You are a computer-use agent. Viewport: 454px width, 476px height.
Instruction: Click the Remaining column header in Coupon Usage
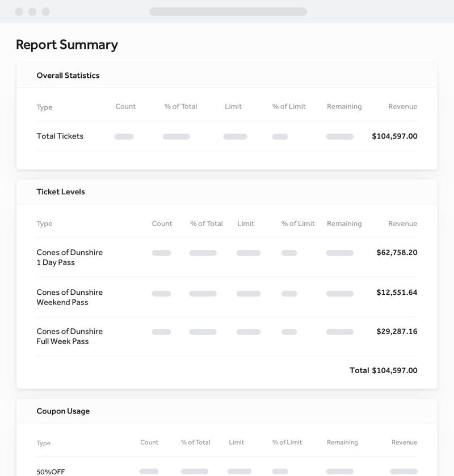[x=344, y=442]
